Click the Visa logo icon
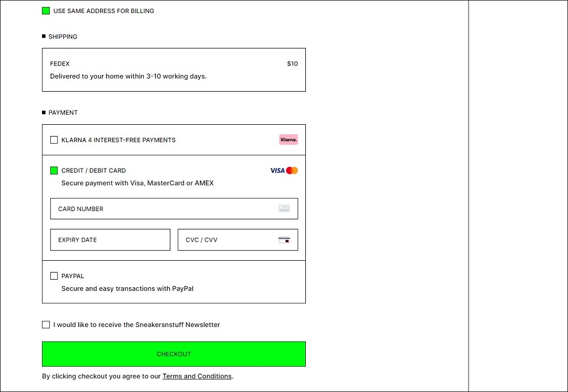The height and width of the screenshot is (392, 568). click(x=277, y=170)
